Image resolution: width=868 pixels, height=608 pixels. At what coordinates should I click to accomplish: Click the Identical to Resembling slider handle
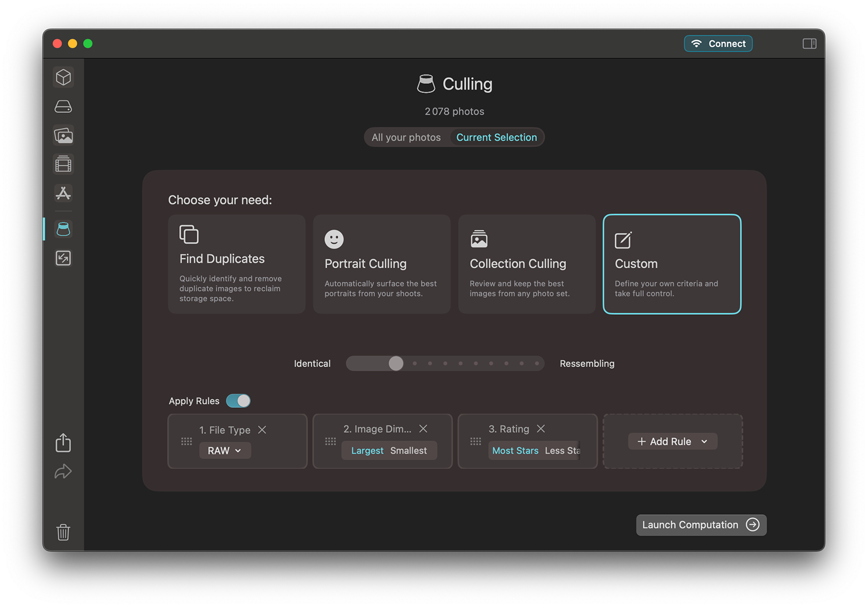[396, 364]
